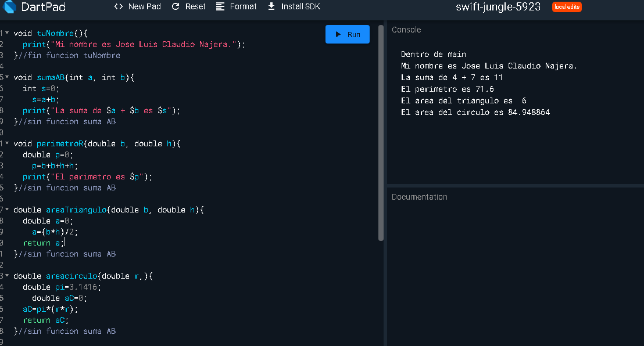Click the 'int s=0;' code line
The image size is (644, 346).
click(x=41, y=89)
